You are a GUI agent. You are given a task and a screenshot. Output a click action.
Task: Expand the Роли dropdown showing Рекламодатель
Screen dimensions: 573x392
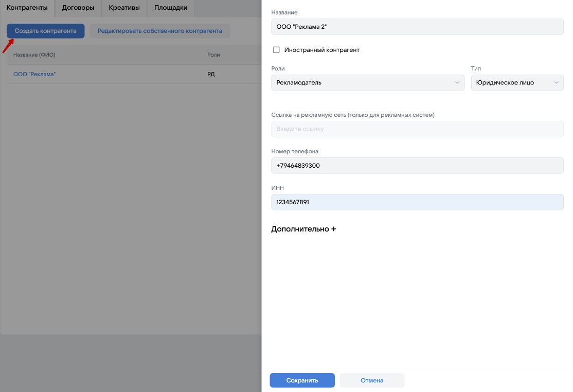coord(368,82)
